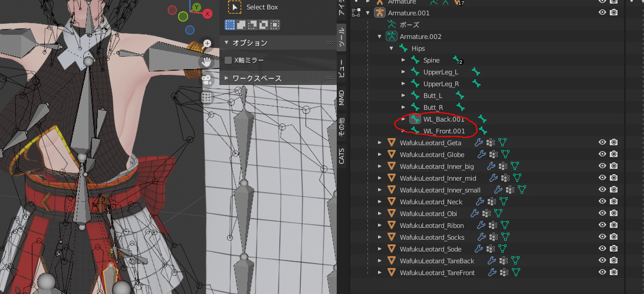Expand the ワークスペース panel
Viewport: 644px width, 294px height.
click(x=226, y=78)
